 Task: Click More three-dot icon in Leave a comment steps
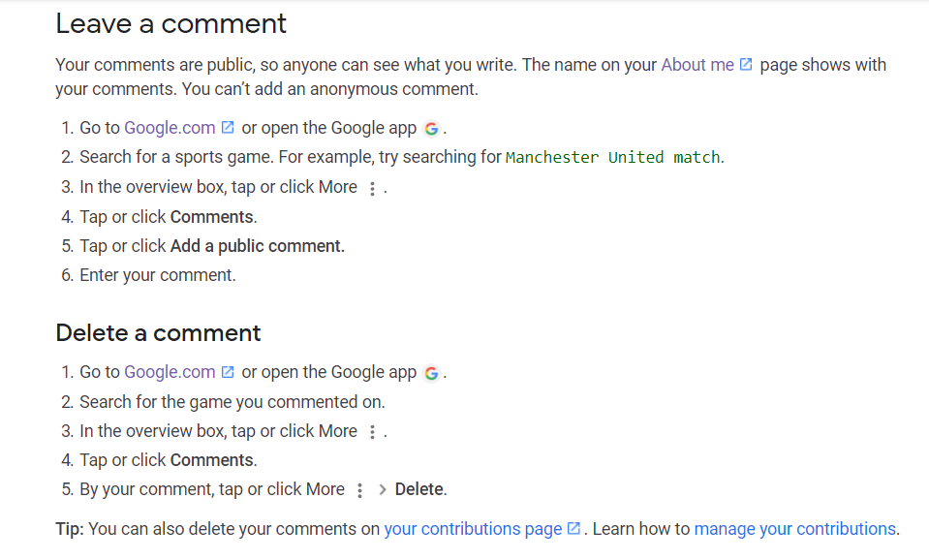(372, 189)
